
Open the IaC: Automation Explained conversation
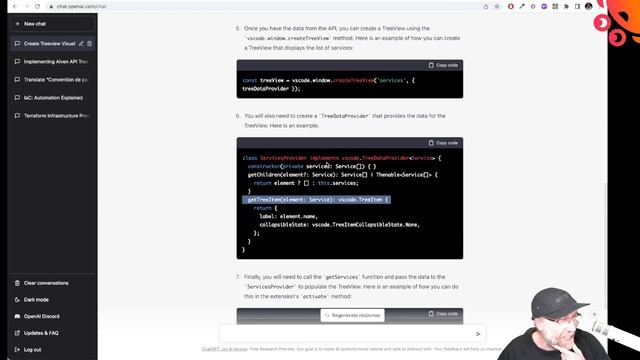click(x=53, y=98)
